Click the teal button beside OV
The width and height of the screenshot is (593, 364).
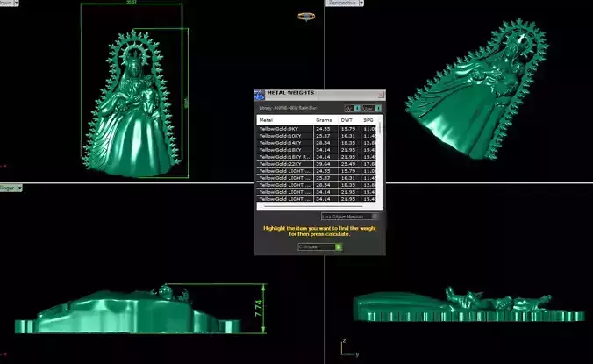coord(357,108)
